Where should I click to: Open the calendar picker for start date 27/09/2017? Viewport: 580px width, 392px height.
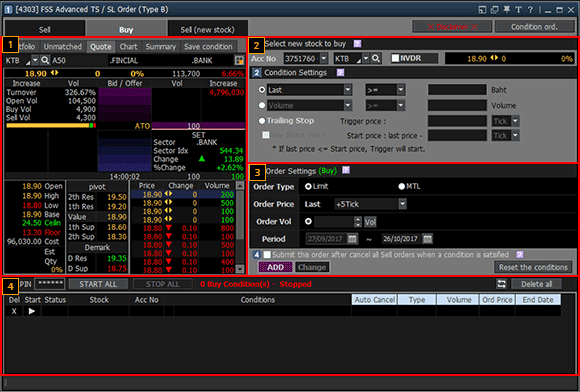point(353,239)
